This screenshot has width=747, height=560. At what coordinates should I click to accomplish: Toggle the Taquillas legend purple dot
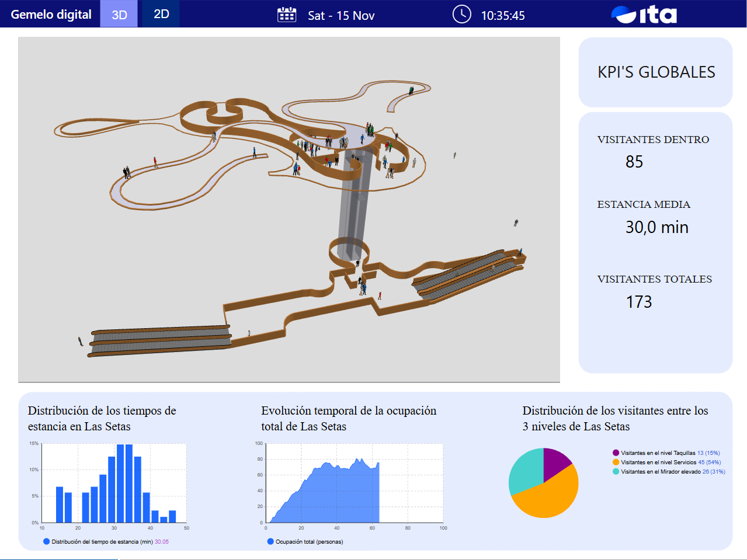pos(616,453)
